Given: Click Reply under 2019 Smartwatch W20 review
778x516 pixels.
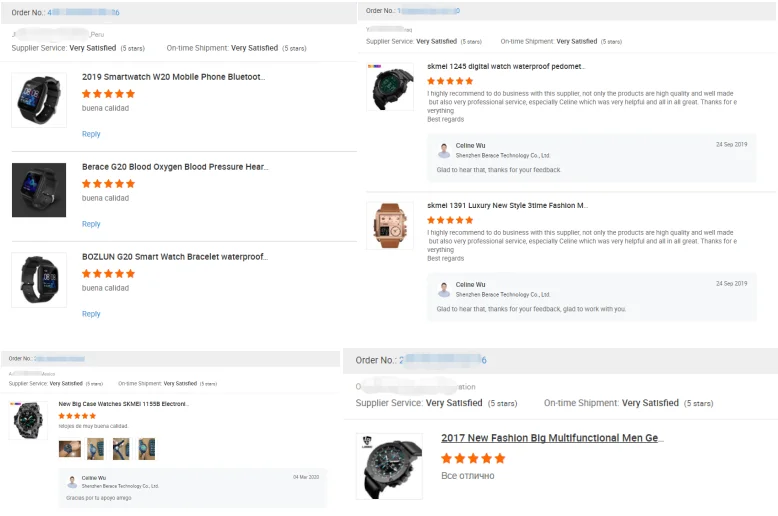Looking at the screenshot, I should pos(91,134).
